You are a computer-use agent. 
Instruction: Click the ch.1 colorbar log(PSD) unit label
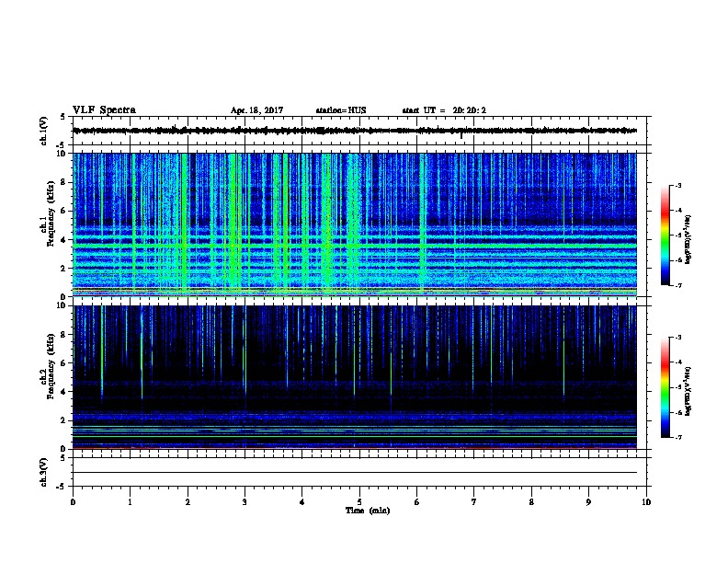(688, 240)
